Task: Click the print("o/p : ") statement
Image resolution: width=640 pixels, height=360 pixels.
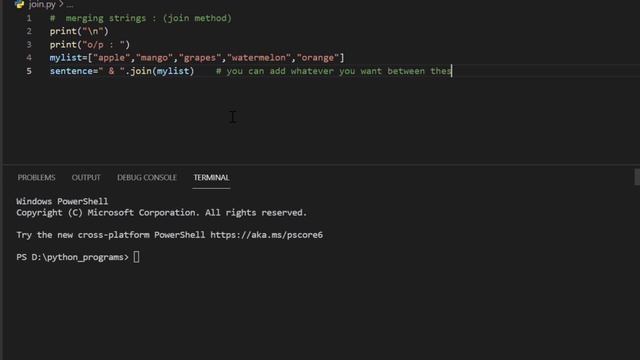Action: click(90, 44)
